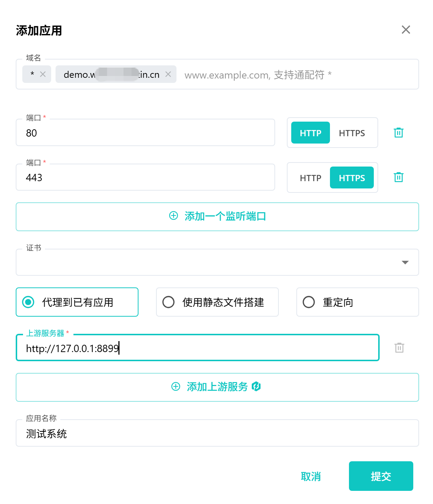Screen dimensions: 433x504
Task: Select 重定向 radio option
Action: coord(309,302)
